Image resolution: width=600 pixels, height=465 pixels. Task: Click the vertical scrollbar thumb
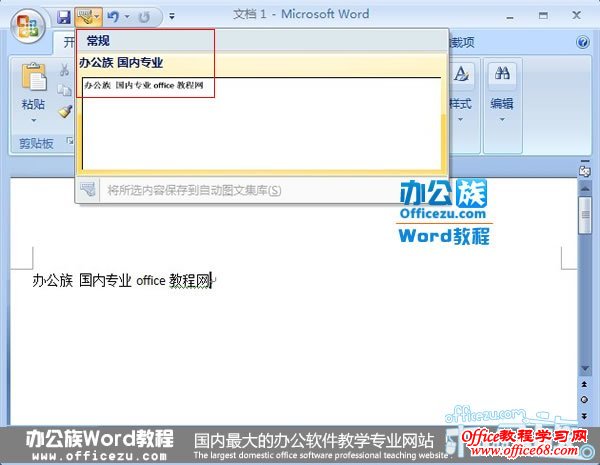pyautogui.click(x=585, y=215)
